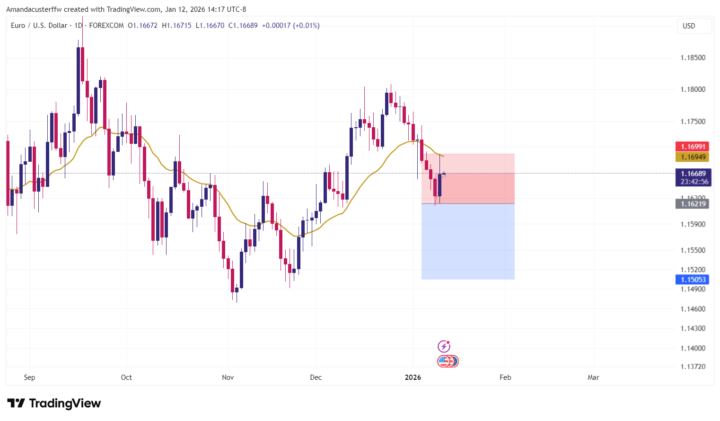Click the Oct label on time axis
Viewport: 720px width, 421px height.
tap(126, 378)
